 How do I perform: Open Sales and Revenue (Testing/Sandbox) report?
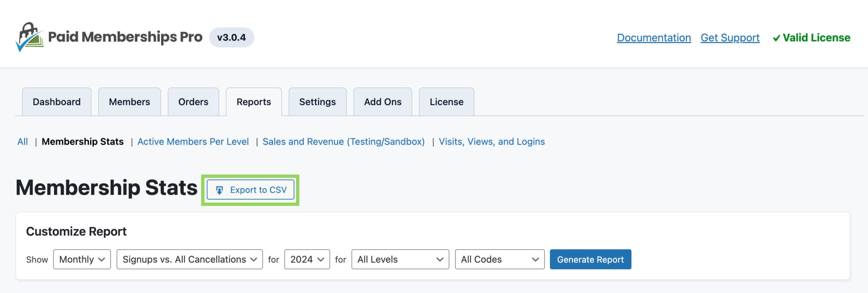click(x=343, y=142)
